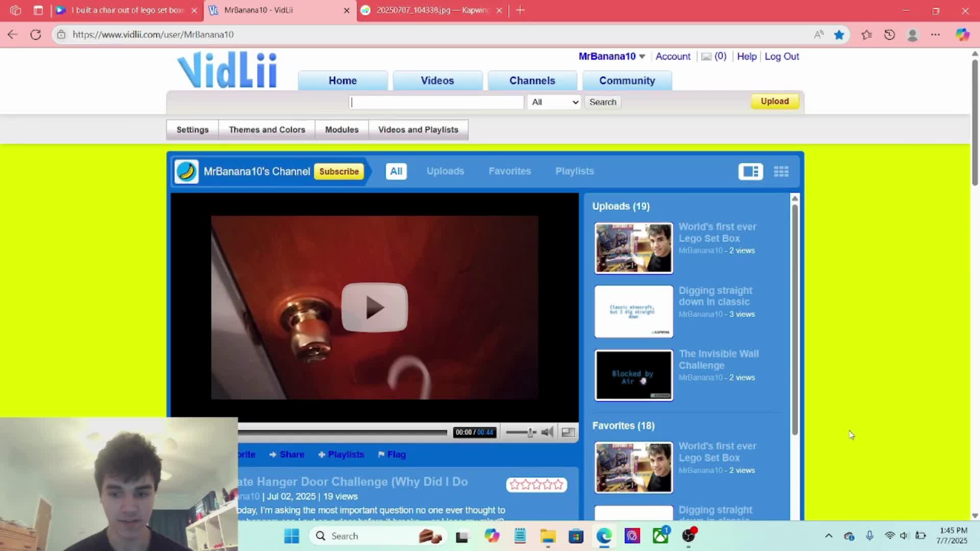
Task: Click the MrBanana10 channel banana avatar
Action: (186, 171)
